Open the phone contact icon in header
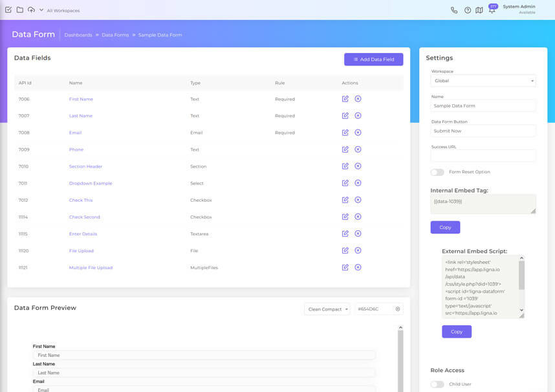Viewport: 555px width, 392px height. (453, 10)
